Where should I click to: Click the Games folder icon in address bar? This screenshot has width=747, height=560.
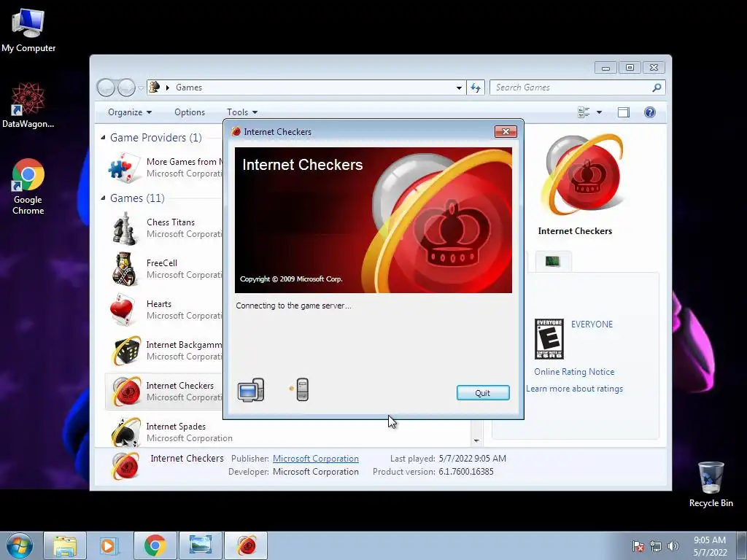155,87
